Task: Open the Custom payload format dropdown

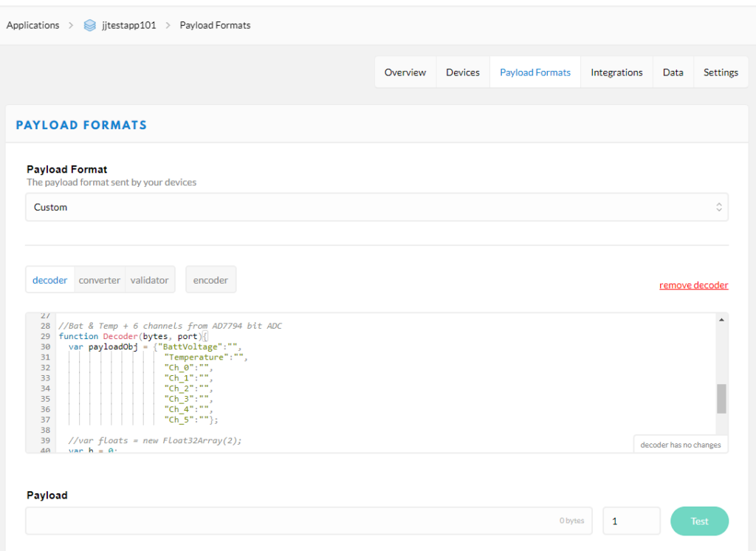Action: (377, 208)
